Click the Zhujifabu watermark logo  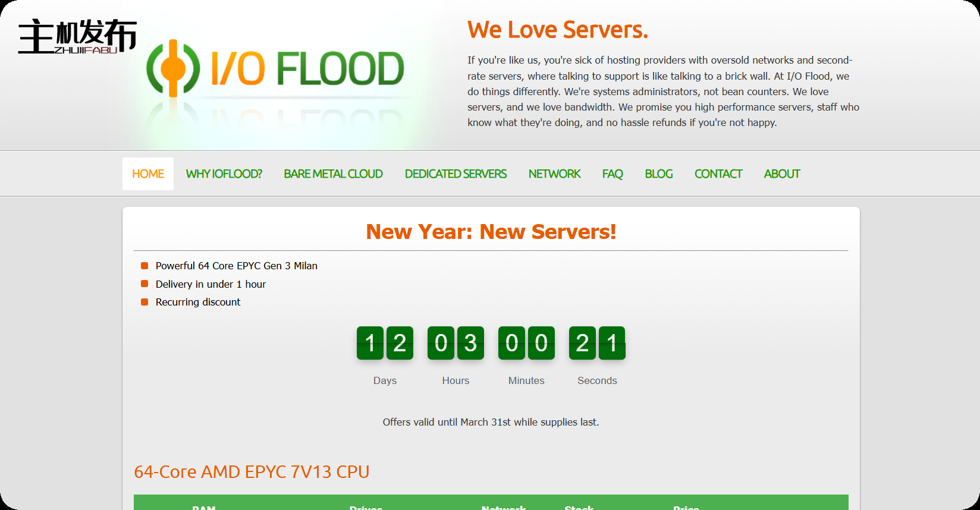77,37
